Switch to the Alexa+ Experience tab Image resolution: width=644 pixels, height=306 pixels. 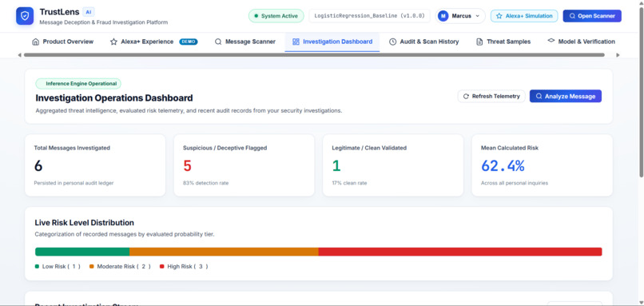[x=153, y=42]
